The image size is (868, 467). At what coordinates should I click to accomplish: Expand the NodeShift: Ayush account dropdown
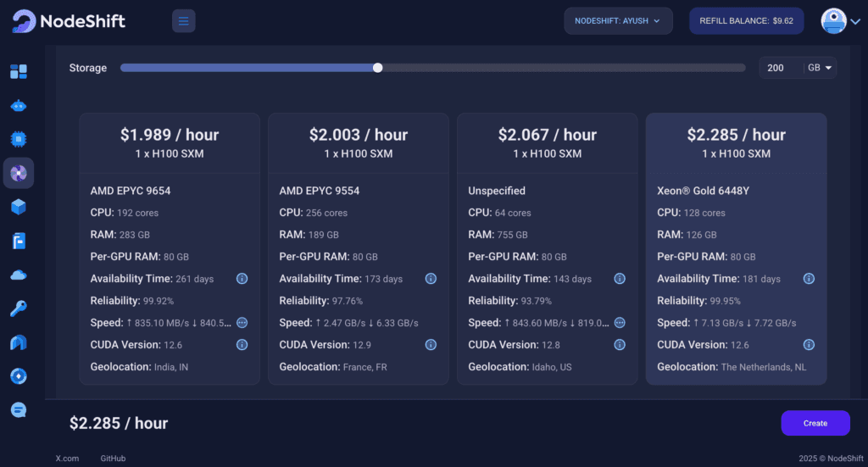click(x=618, y=21)
